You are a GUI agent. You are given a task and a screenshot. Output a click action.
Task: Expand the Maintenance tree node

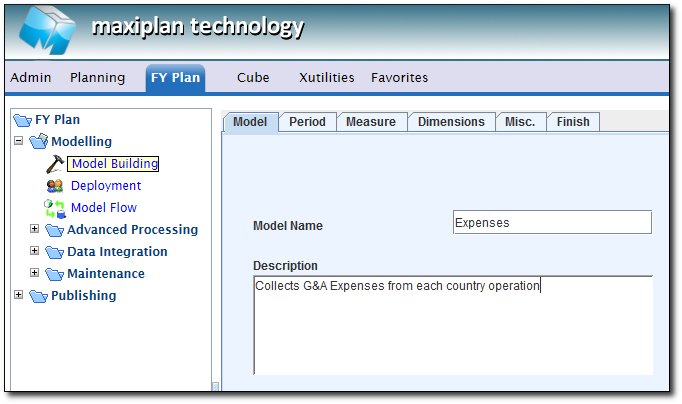(34, 274)
